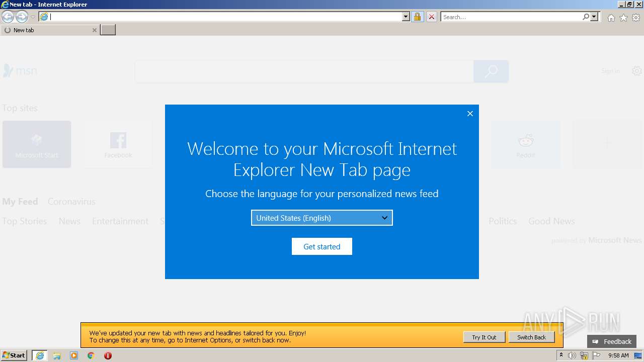This screenshot has height=362, width=644.
Task: Close the New tab tab
Action: tap(94, 30)
